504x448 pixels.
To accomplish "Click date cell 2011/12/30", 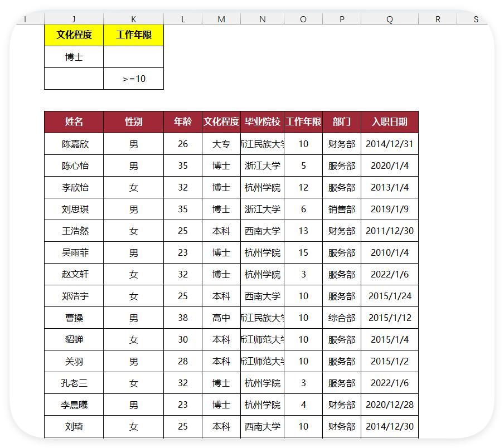I will (x=390, y=231).
